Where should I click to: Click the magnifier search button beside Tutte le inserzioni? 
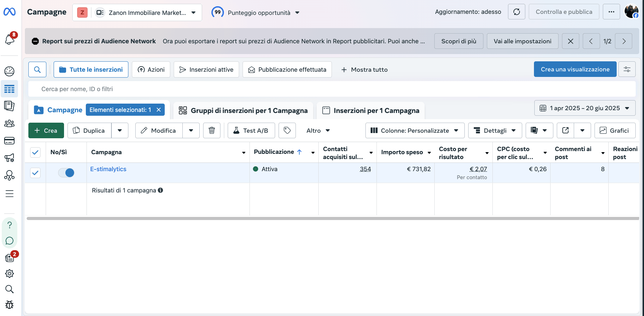tap(37, 70)
